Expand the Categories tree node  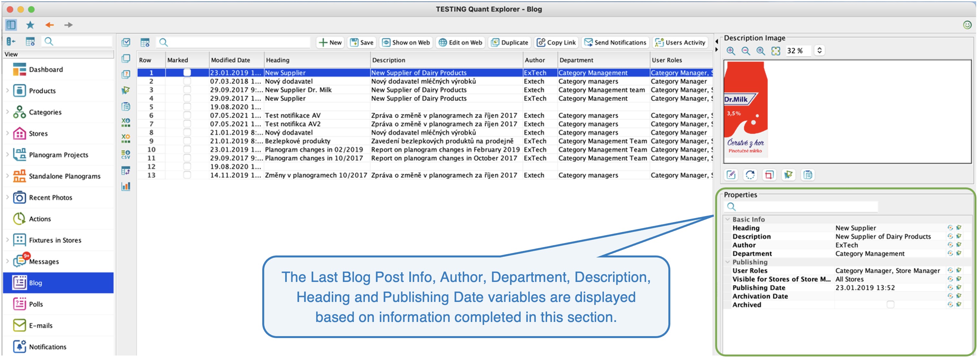7,112
